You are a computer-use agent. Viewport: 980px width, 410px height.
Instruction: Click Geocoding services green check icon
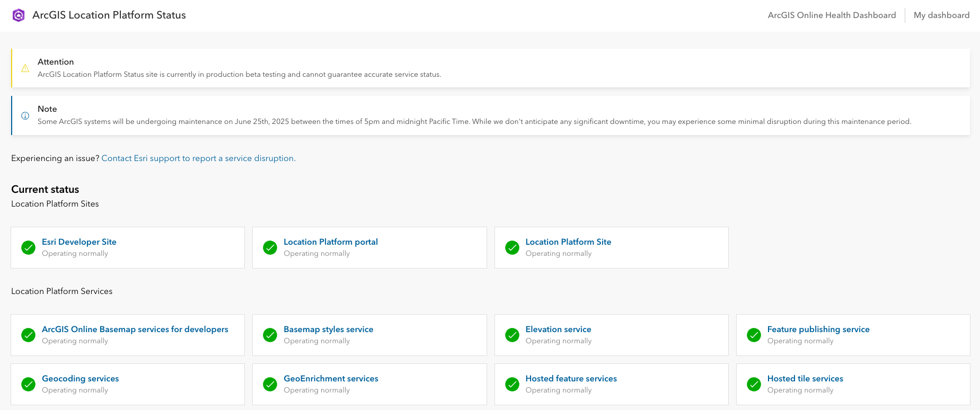click(28, 384)
